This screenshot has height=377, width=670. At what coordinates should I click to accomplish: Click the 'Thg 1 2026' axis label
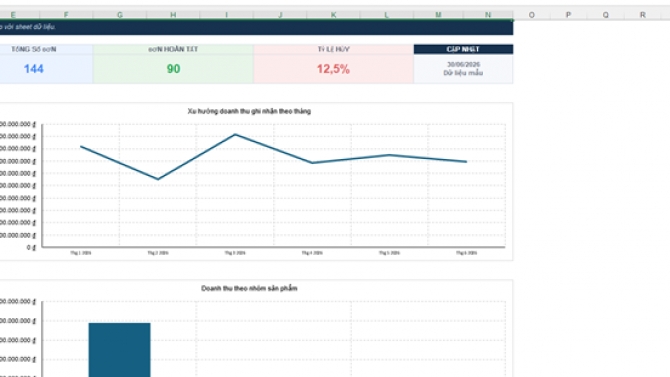click(x=80, y=253)
